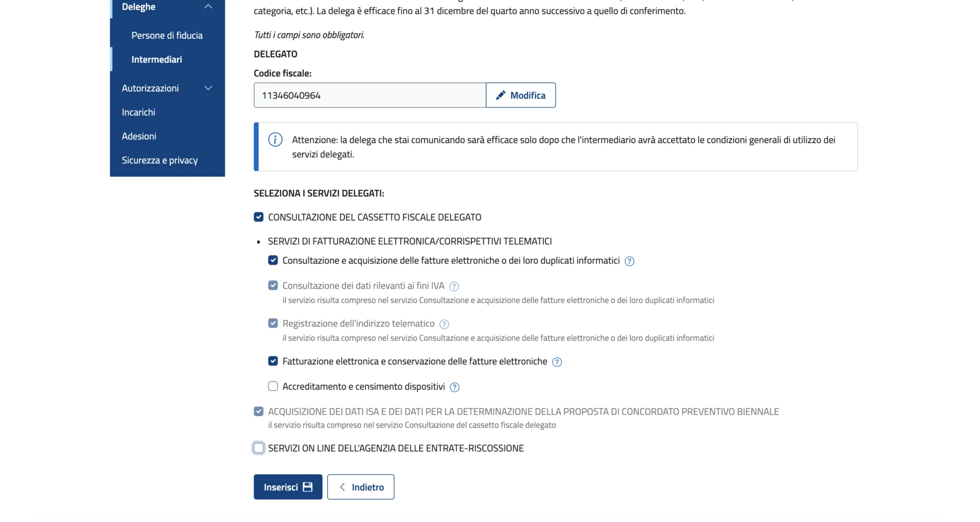Click the help icon beside Consultazione e acquisizione fatture

pyautogui.click(x=629, y=262)
